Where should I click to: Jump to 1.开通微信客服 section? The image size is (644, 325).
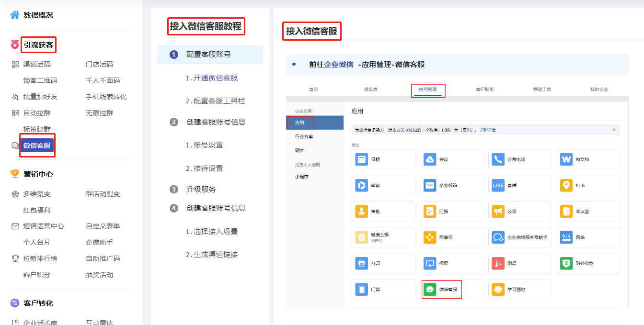tap(211, 78)
